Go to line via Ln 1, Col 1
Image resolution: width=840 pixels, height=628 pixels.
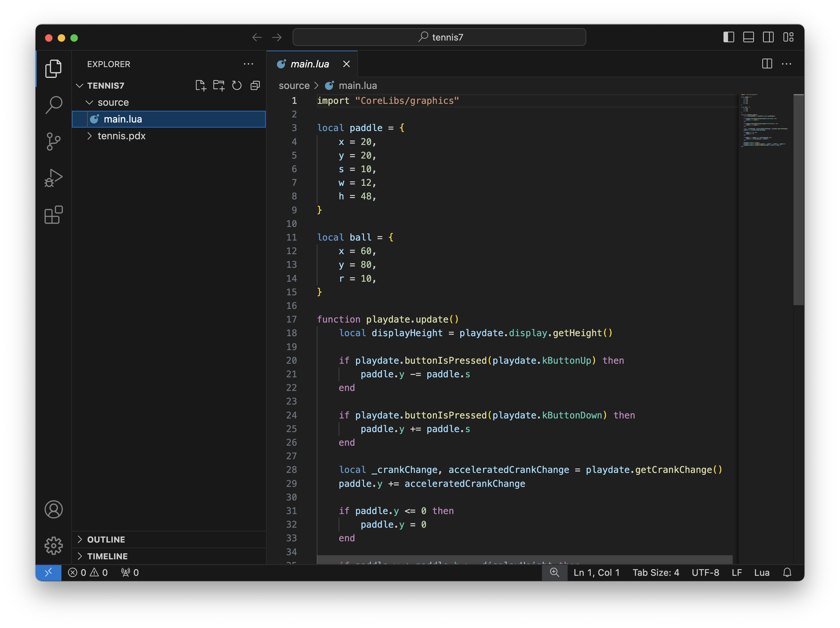[596, 572]
